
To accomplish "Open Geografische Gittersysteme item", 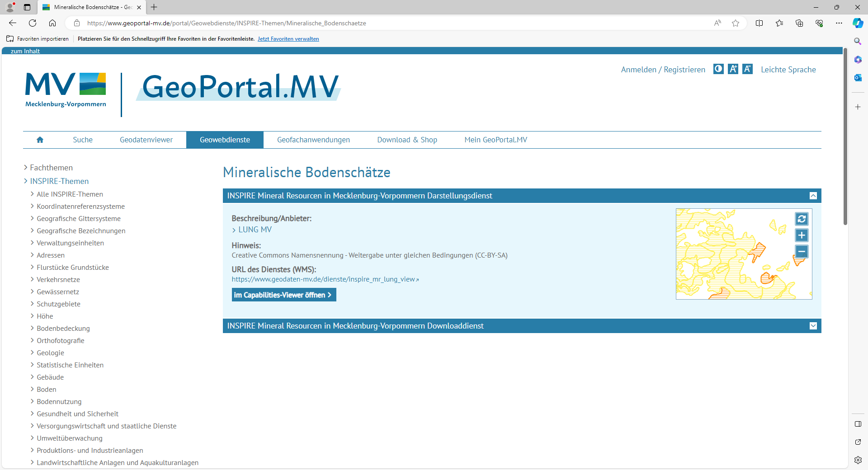I will coord(79,219).
